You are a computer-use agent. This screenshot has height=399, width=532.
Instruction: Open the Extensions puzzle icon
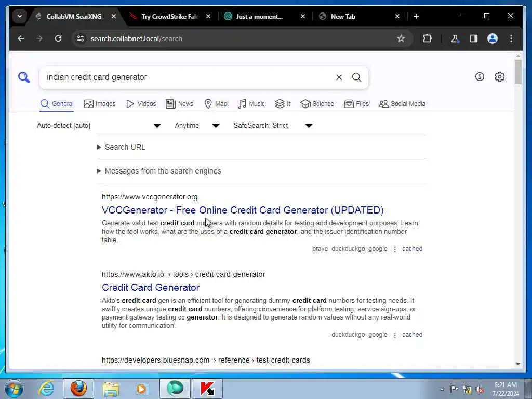pos(427,38)
